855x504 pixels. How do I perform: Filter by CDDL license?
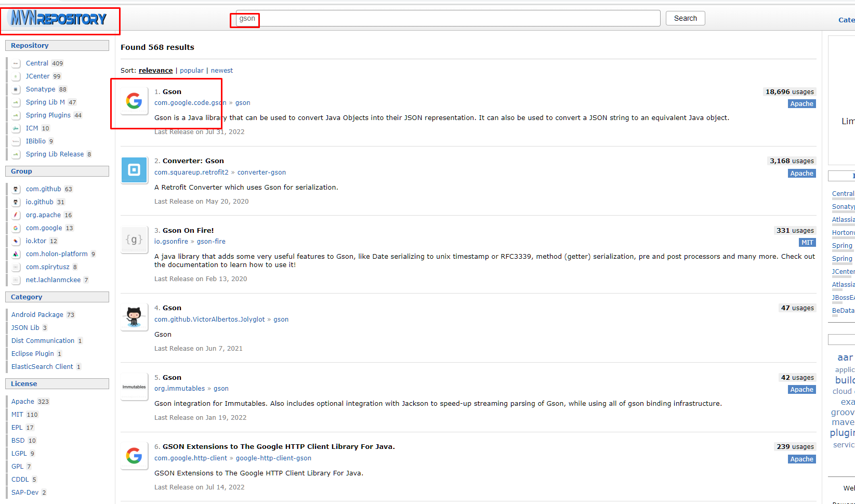[20, 480]
